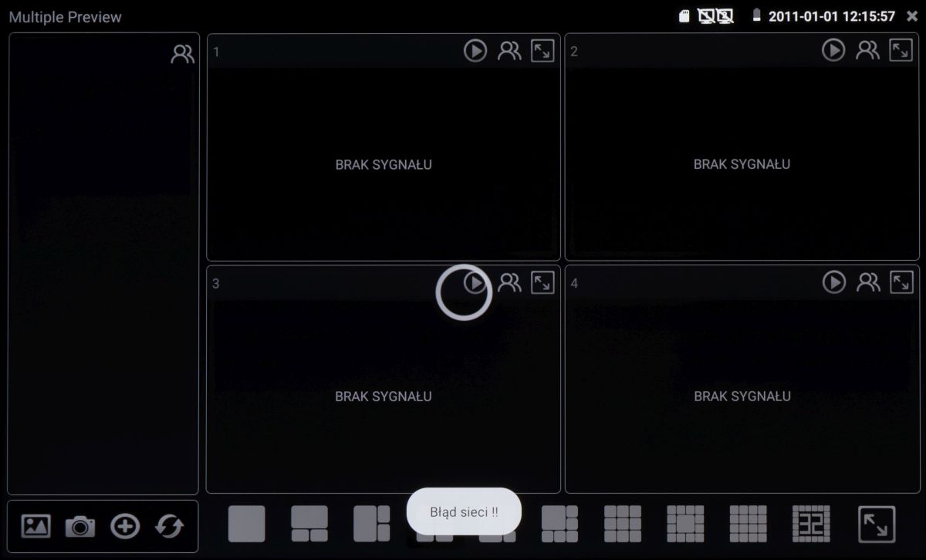The width and height of the screenshot is (926, 560).
Task: Play channel 1 stream
Action: point(475,51)
